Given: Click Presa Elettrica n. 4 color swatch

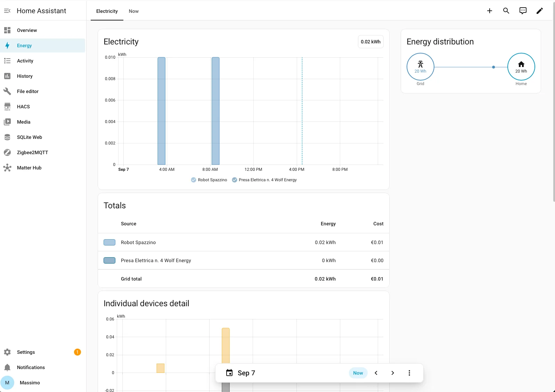Looking at the screenshot, I should point(109,260).
